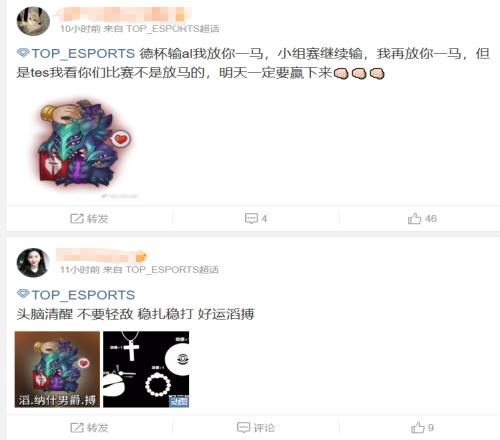
Task: Click the diamond super-topic icon in second post
Action: pos(23,294)
